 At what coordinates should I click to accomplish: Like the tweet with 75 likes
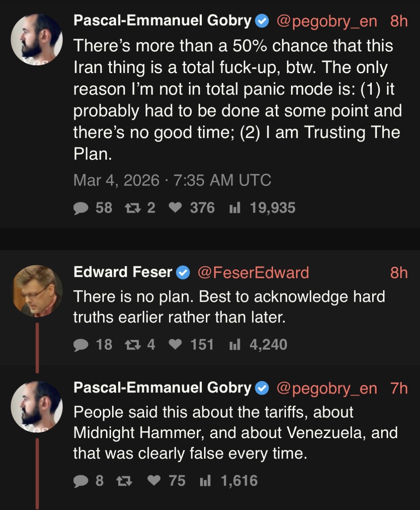[155, 481]
